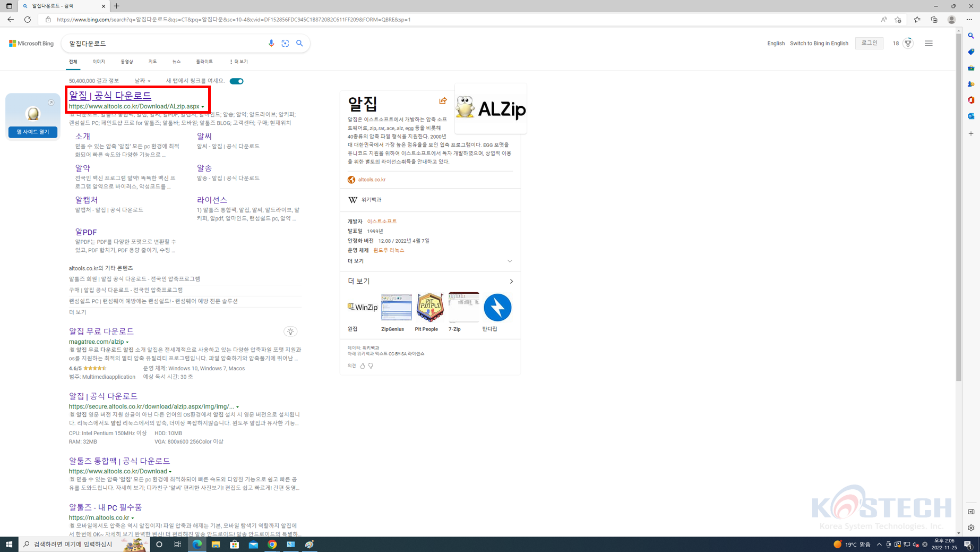This screenshot has width=980, height=552.
Task: Open Edge sidebar search icon
Action: pyautogui.click(x=971, y=36)
